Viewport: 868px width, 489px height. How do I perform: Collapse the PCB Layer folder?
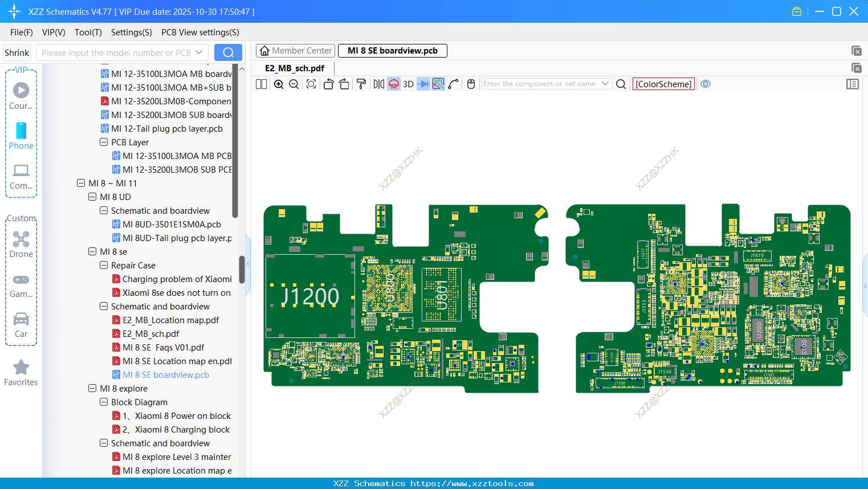(104, 142)
